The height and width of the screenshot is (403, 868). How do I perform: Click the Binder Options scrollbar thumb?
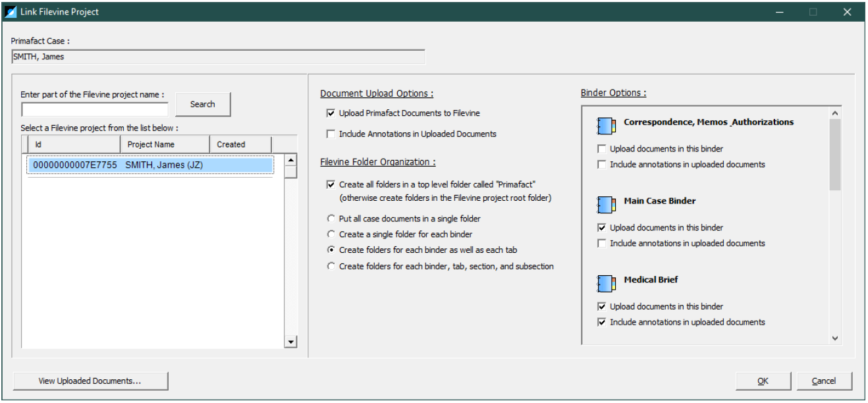click(x=835, y=155)
